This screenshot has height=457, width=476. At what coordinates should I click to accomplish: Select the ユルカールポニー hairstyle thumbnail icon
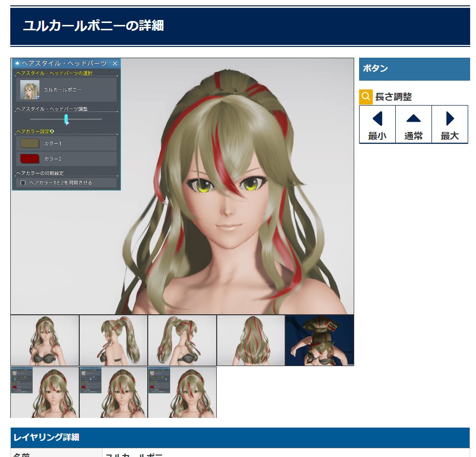tap(31, 90)
